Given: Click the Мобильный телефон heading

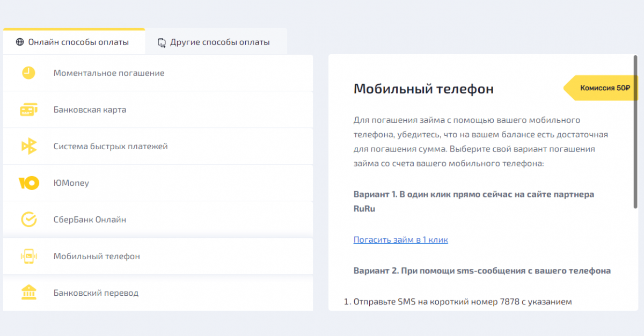Looking at the screenshot, I should pos(423,89).
